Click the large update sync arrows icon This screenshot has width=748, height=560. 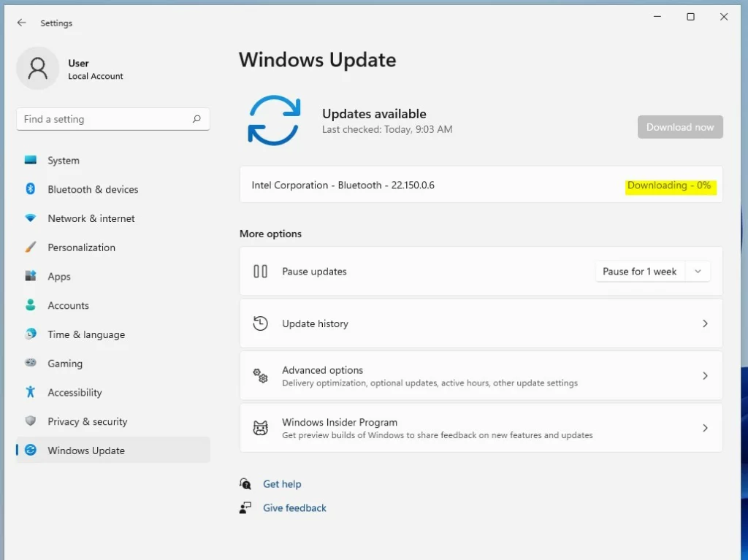tap(275, 120)
